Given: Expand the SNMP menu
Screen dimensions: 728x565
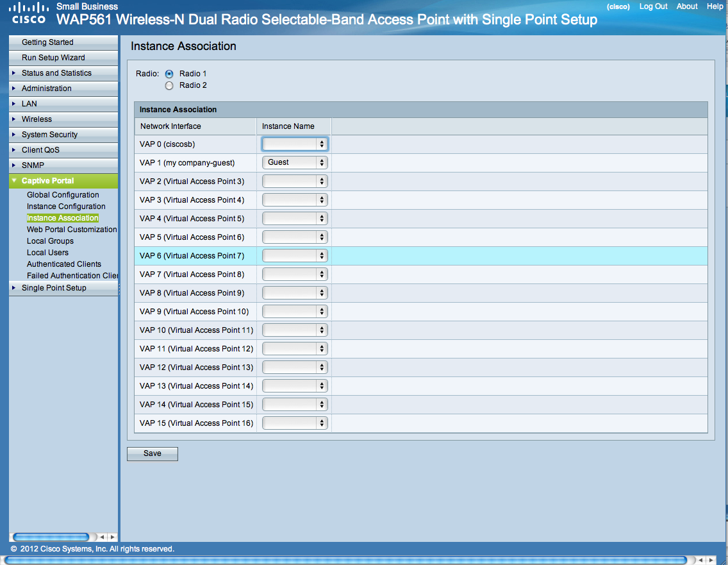Looking at the screenshot, I should tap(63, 165).
